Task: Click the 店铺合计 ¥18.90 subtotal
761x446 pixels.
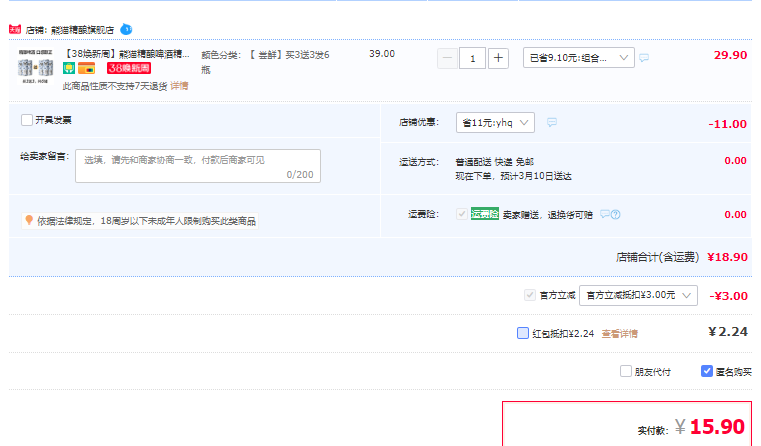Action: (x=728, y=257)
